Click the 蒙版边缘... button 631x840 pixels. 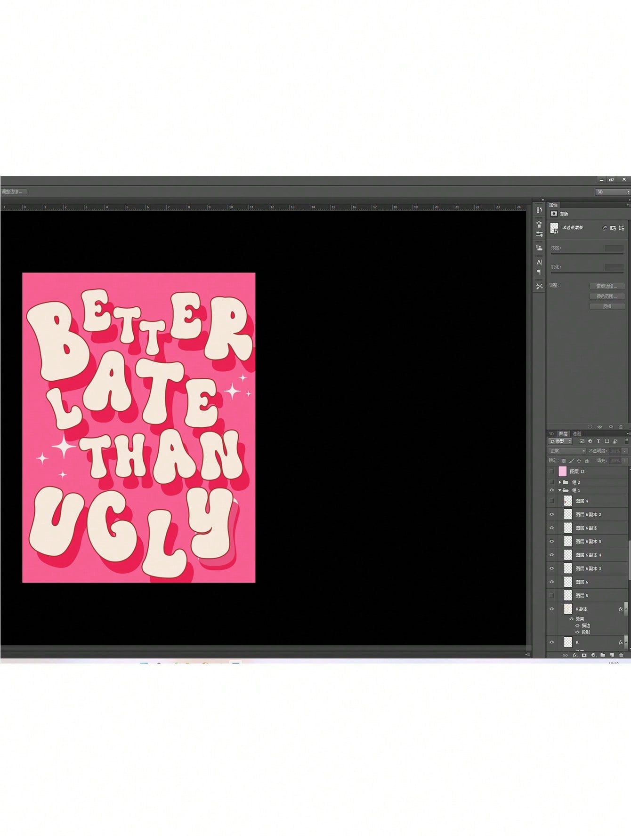tap(607, 286)
